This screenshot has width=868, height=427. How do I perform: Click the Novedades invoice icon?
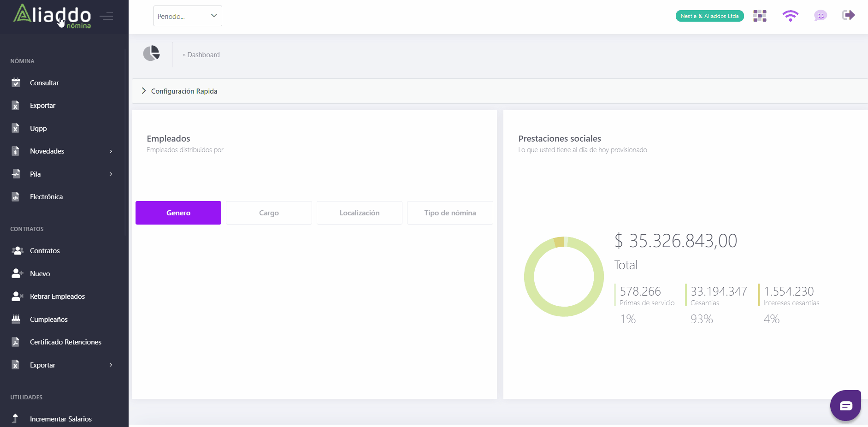point(16,151)
